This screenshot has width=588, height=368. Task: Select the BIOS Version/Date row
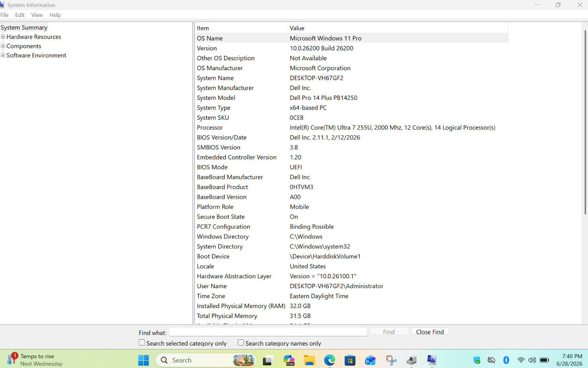coord(352,137)
